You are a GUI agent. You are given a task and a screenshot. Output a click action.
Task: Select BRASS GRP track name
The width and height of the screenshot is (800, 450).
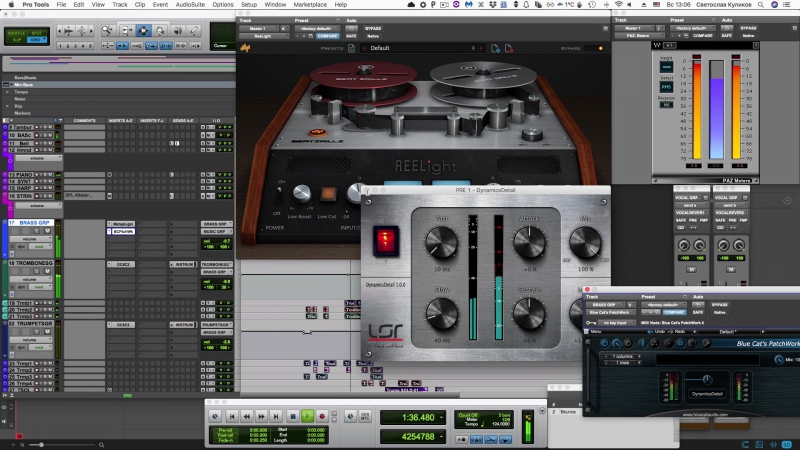pyautogui.click(x=36, y=223)
